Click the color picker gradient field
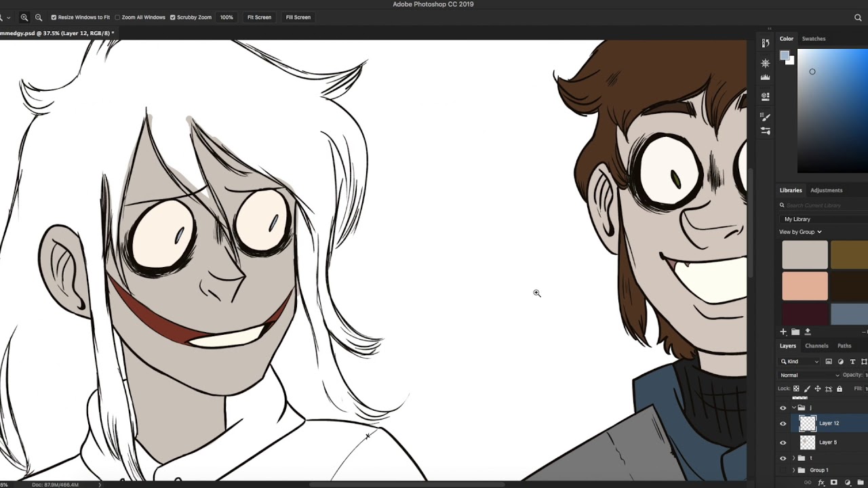Image resolution: width=868 pixels, height=488 pixels. tap(833, 111)
